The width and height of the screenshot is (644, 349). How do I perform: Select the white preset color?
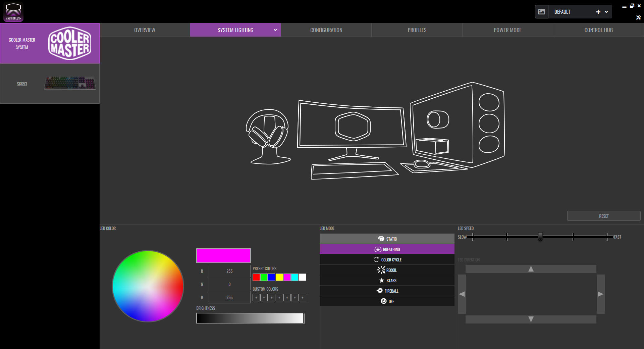coord(303,277)
